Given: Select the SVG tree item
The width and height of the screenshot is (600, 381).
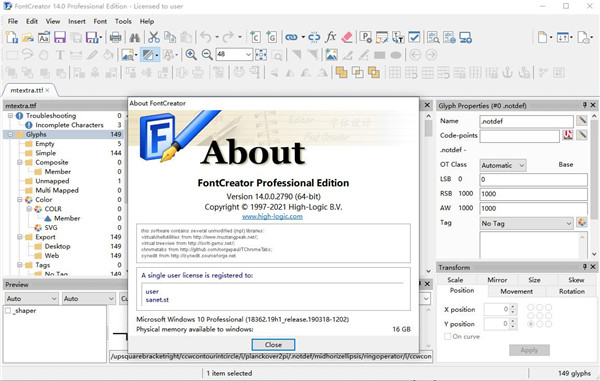Looking at the screenshot, I should [51, 228].
